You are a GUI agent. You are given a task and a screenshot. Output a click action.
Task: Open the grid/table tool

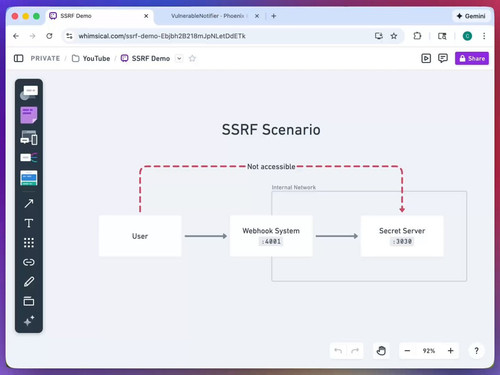[29, 243]
